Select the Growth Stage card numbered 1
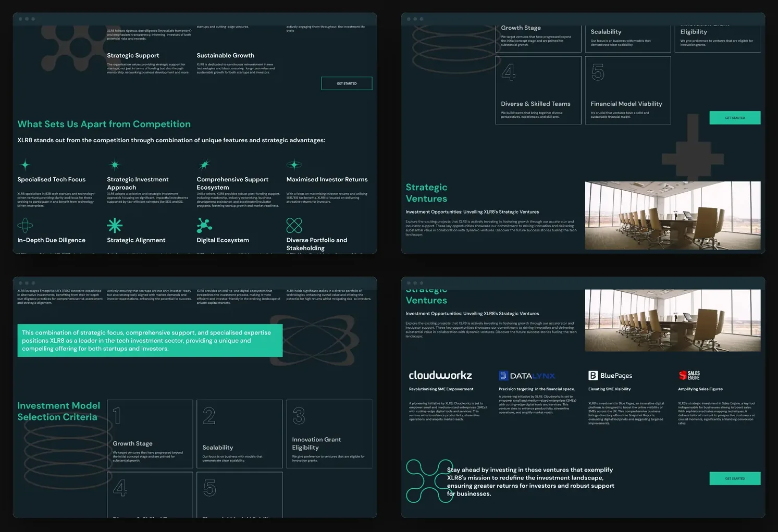 click(150, 434)
